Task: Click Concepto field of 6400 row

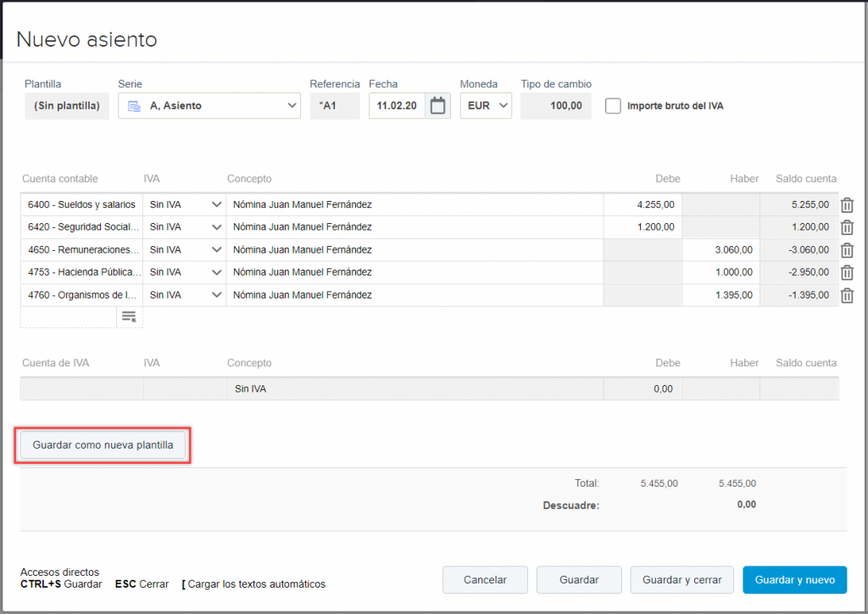Action: pyautogui.click(x=415, y=204)
